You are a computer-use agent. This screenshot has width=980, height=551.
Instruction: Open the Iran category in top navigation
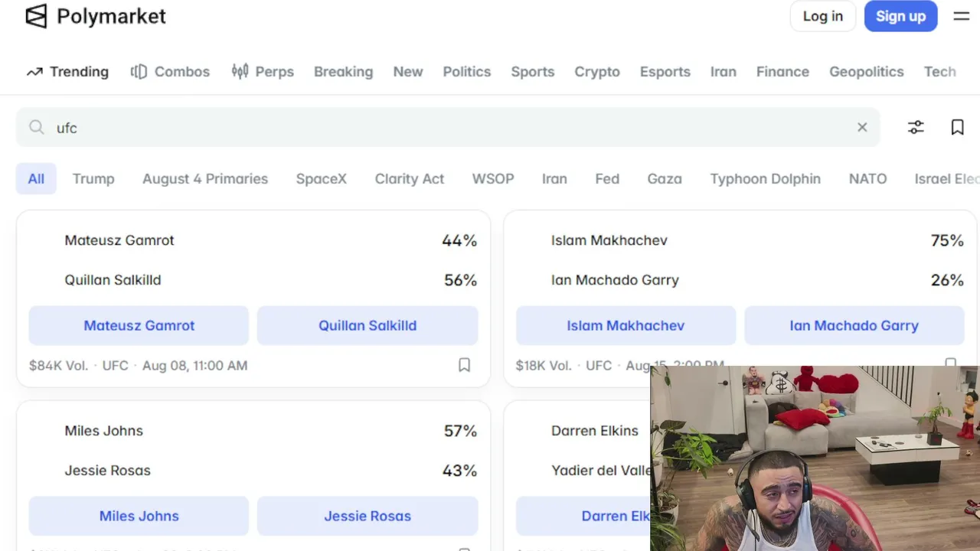pyautogui.click(x=724, y=72)
